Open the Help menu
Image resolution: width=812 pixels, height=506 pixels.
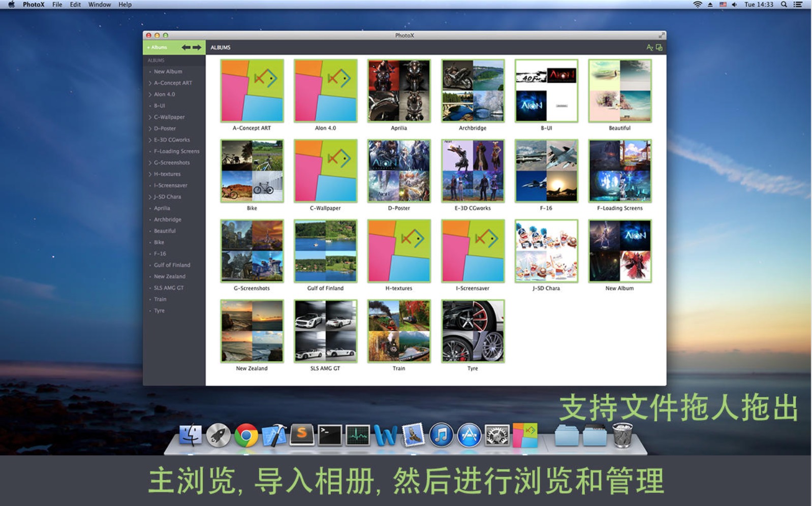(125, 5)
